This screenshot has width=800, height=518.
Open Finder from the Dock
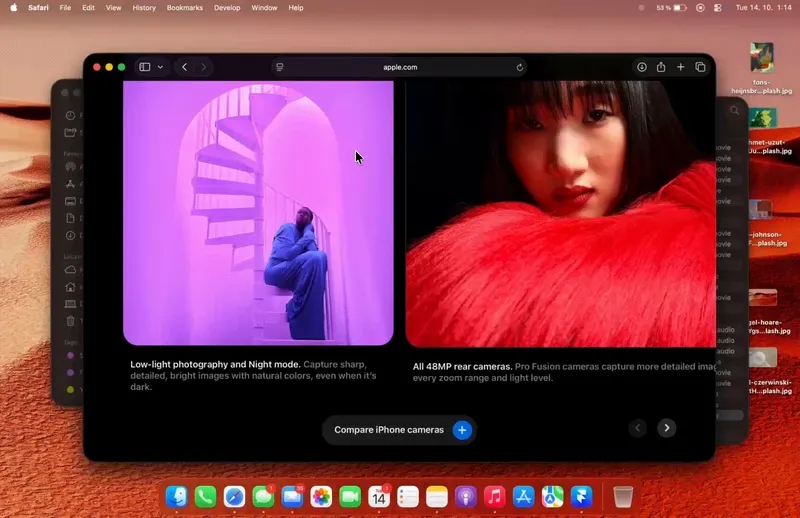tap(177, 497)
